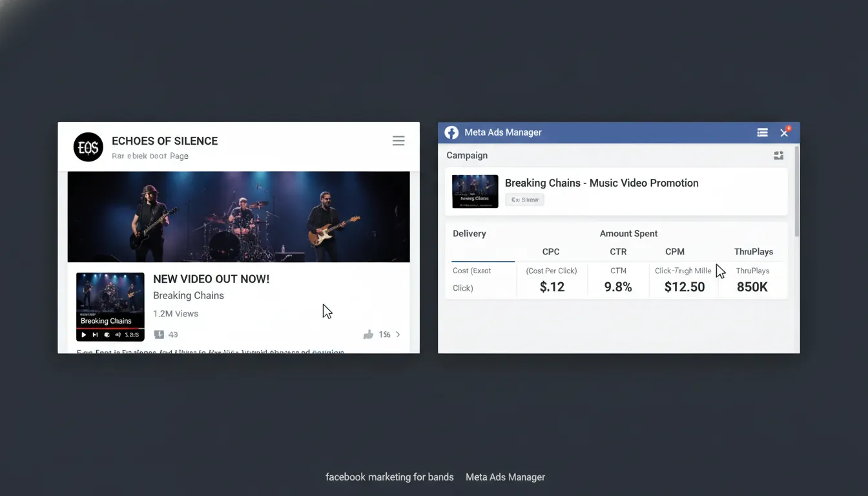Click the layout icon beside Campaign heading
Image resolution: width=868 pixels, height=496 pixels.
point(778,155)
